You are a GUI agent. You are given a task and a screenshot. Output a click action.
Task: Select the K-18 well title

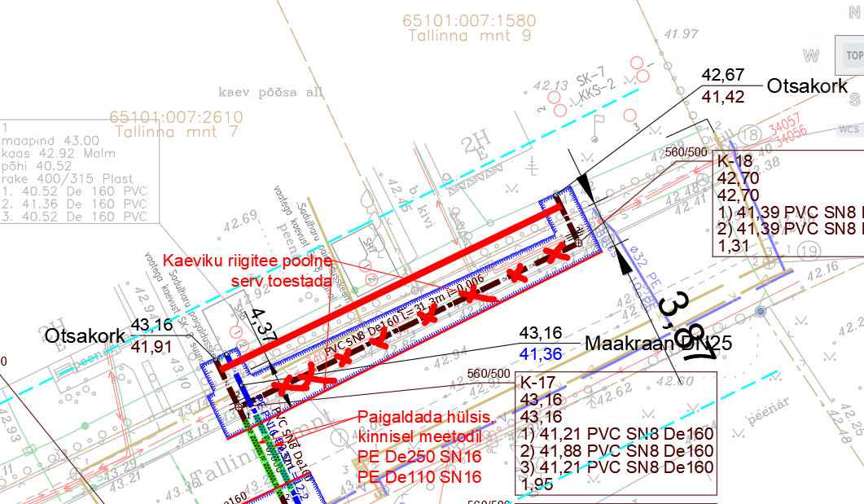tap(735, 161)
